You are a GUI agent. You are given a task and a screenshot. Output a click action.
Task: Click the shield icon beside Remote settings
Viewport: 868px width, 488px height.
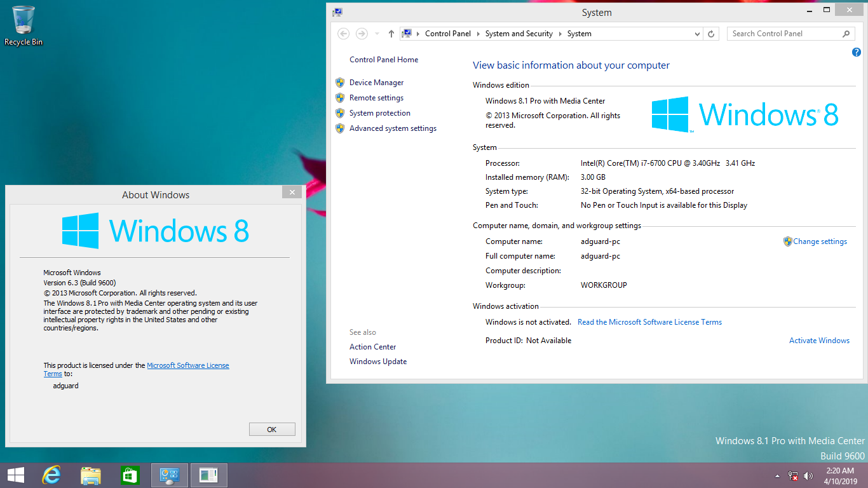click(339, 98)
